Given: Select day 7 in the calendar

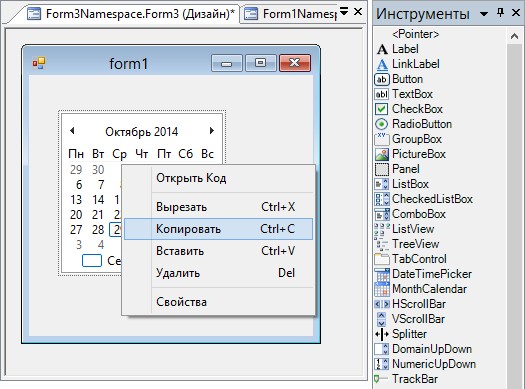Looking at the screenshot, I should 101,185.
